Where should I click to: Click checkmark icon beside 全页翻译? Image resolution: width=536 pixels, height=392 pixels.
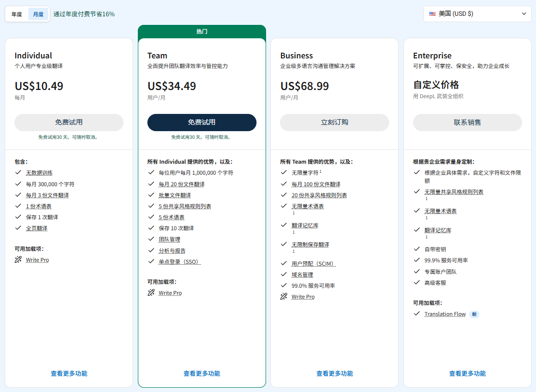pyautogui.click(x=18, y=228)
